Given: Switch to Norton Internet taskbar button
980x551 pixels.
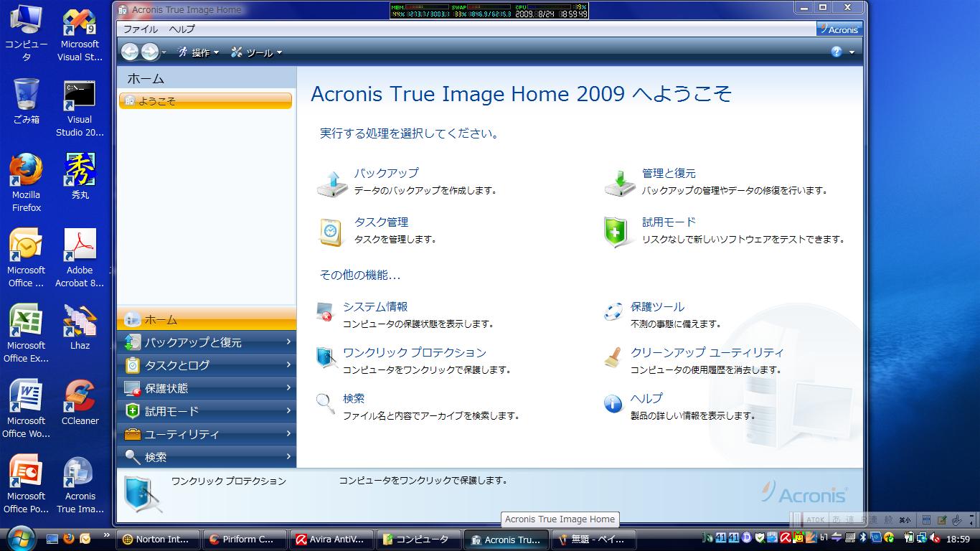Looking at the screenshot, I should 158,540.
